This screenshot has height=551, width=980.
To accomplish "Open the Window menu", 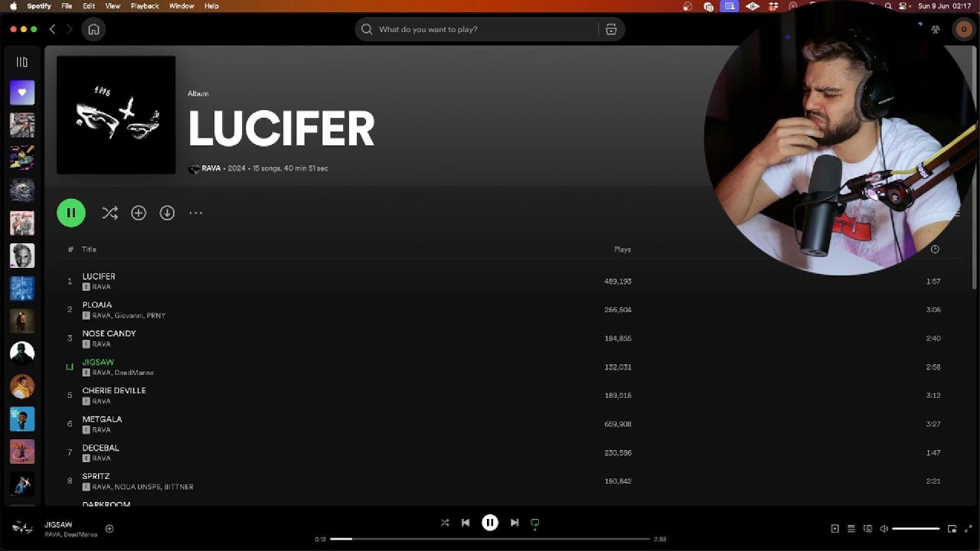I will pos(181,6).
